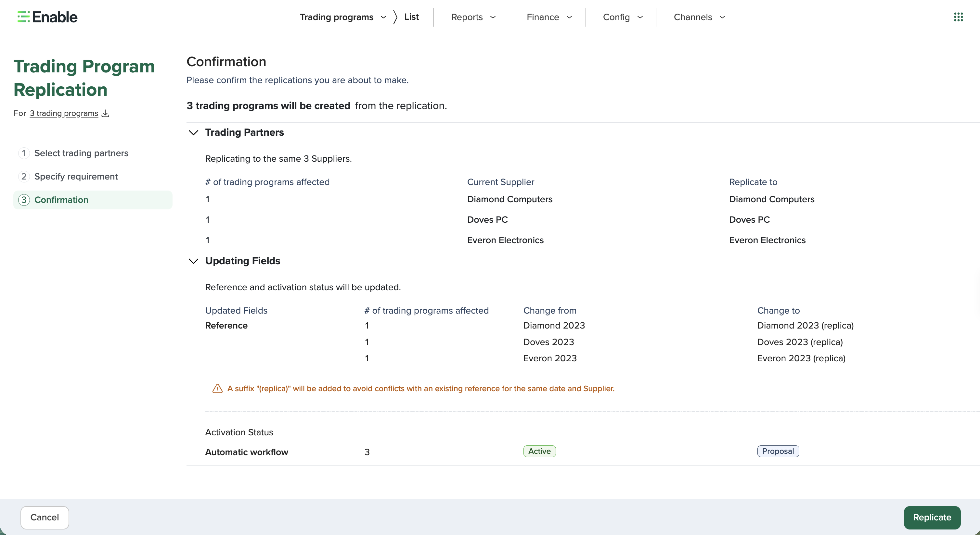Click the Enable logo
The width and height of the screenshot is (980, 535).
[47, 17]
